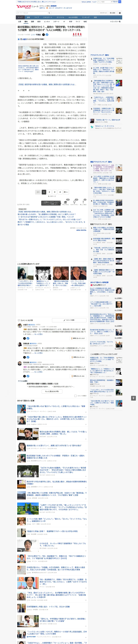Expand 末冨芳's comment with もっと見る
The height and width of the screenshot is (644, 138).
click(x=39, y=334)
